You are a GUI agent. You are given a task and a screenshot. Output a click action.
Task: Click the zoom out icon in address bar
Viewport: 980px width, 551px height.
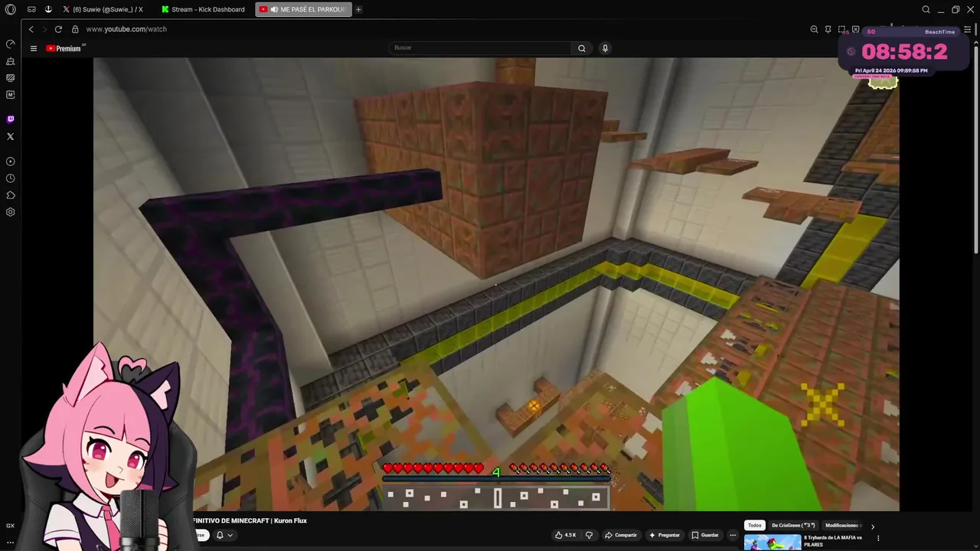(x=814, y=29)
